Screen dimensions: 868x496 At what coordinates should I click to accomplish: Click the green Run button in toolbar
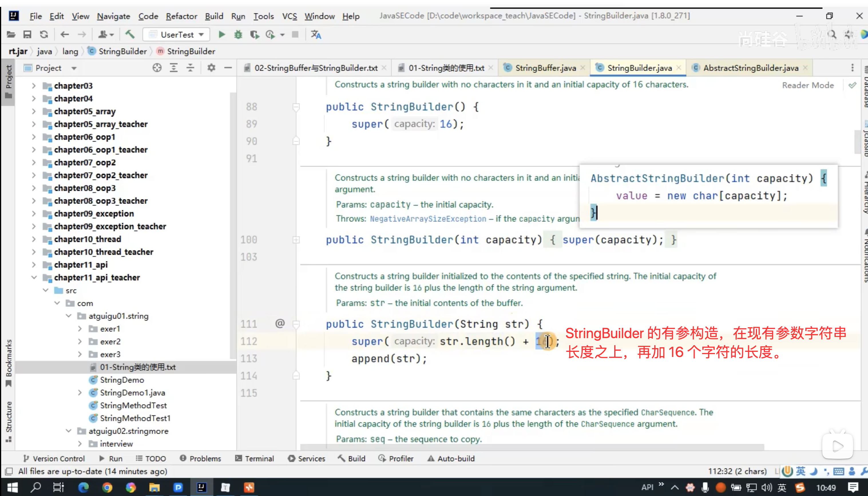(221, 34)
